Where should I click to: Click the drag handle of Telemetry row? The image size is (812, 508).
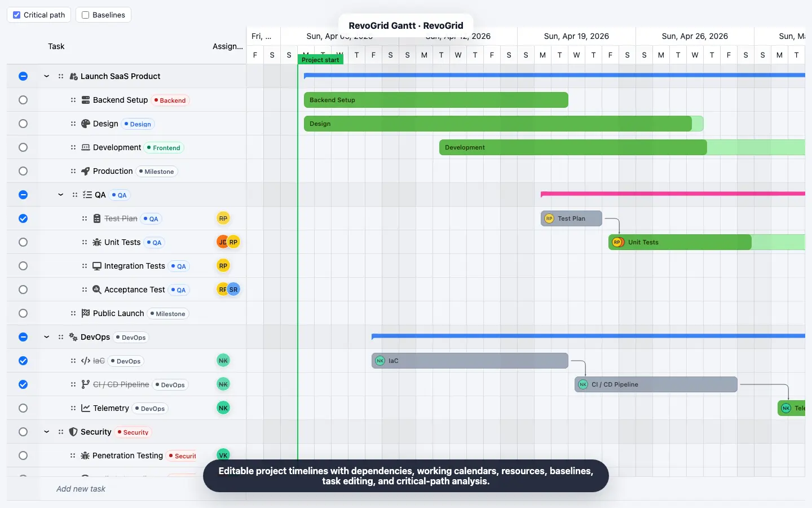[73, 408]
